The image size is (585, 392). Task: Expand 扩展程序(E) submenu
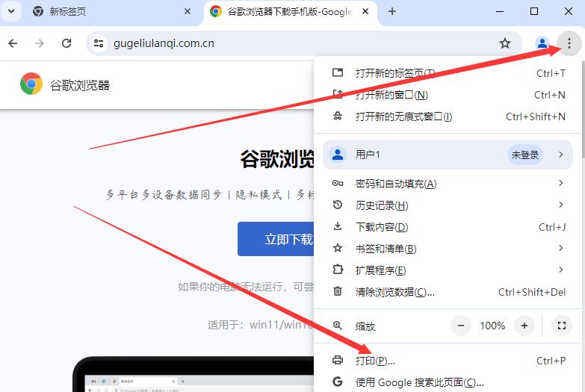pyautogui.click(x=448, y=270)
